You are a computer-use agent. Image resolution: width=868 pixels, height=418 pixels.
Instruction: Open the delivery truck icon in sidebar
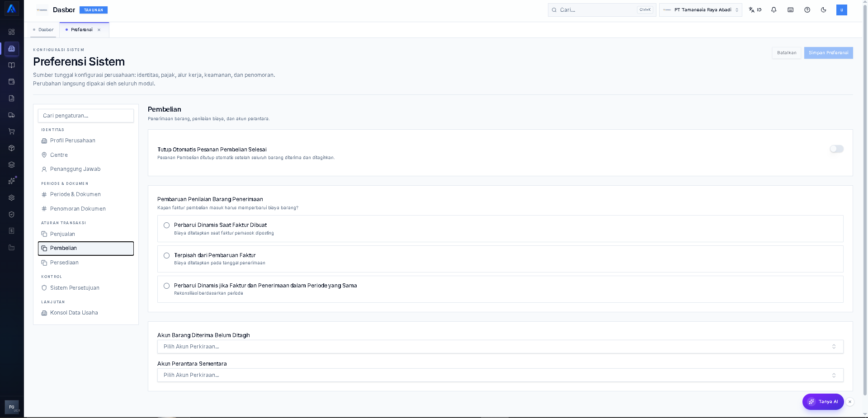[x=12, y=115]
